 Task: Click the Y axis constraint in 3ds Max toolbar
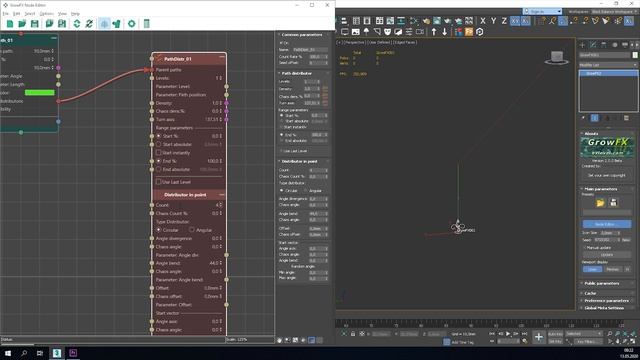pyautogui.click(x=493, y=21)
